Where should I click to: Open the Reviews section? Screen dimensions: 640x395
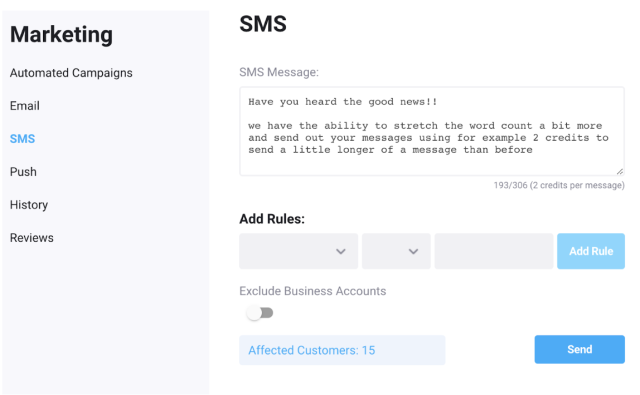(x=31, y=238)
